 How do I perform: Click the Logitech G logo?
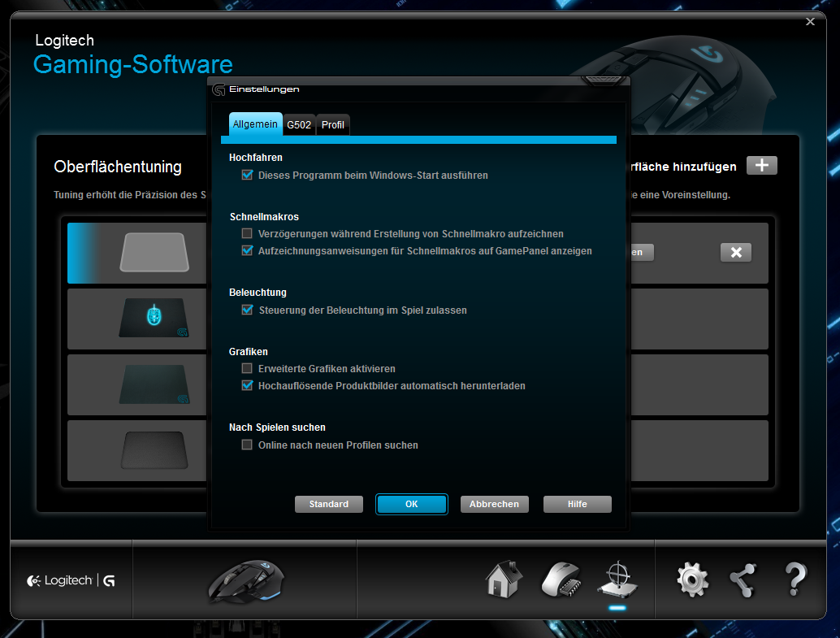pos(71,580)
